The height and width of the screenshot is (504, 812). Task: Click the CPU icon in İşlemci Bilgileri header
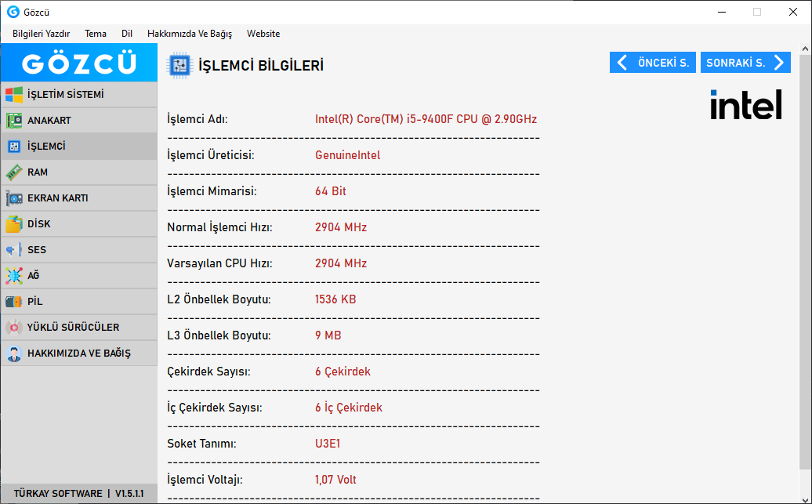(179, 66)
